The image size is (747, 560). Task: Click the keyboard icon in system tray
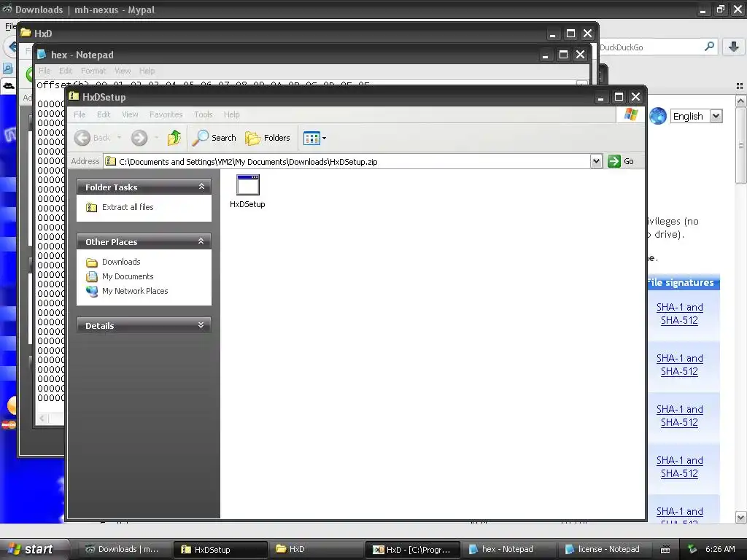tap(665, 550)
